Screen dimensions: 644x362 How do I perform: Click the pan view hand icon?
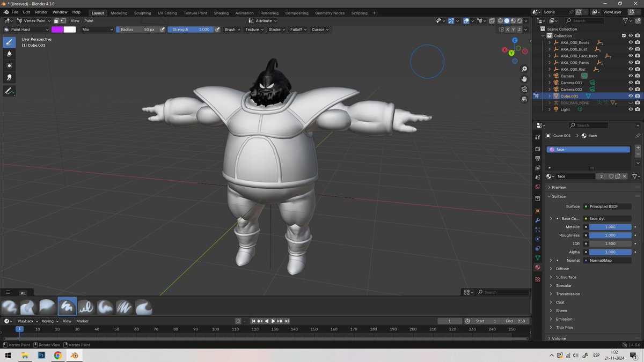pyautogui.click(x=524, y=79)
